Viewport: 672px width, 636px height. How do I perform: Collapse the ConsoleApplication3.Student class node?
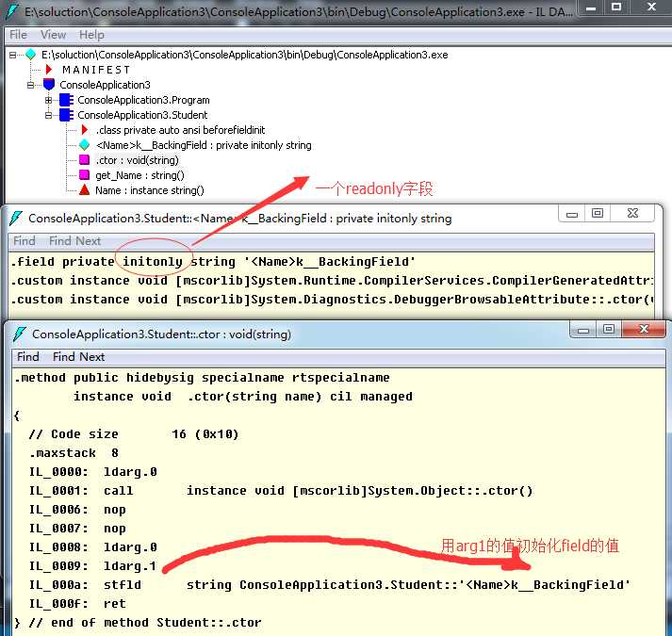tap(48, 115)
